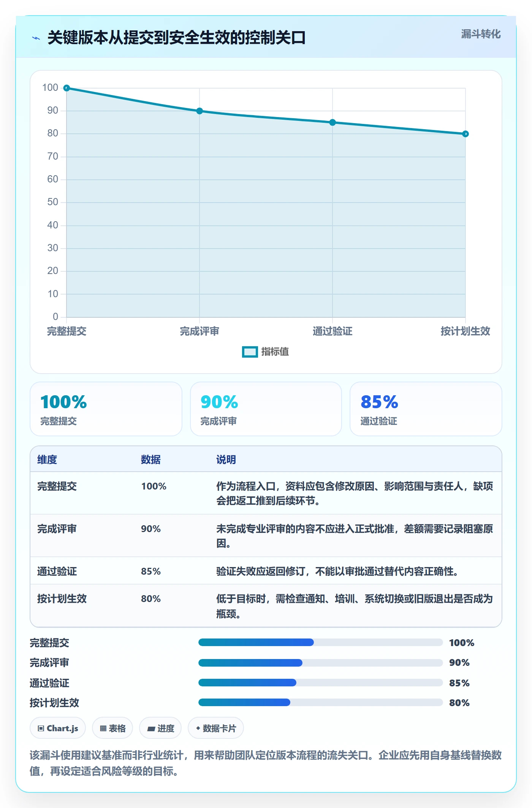The height and width of the screenshot is (808, 532).
Task: Select the 进度 chip
Action: 160,728
